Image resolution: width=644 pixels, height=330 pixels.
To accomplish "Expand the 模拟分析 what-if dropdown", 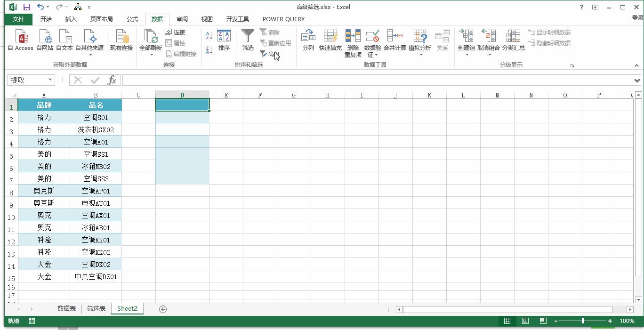I will point(420,55).
